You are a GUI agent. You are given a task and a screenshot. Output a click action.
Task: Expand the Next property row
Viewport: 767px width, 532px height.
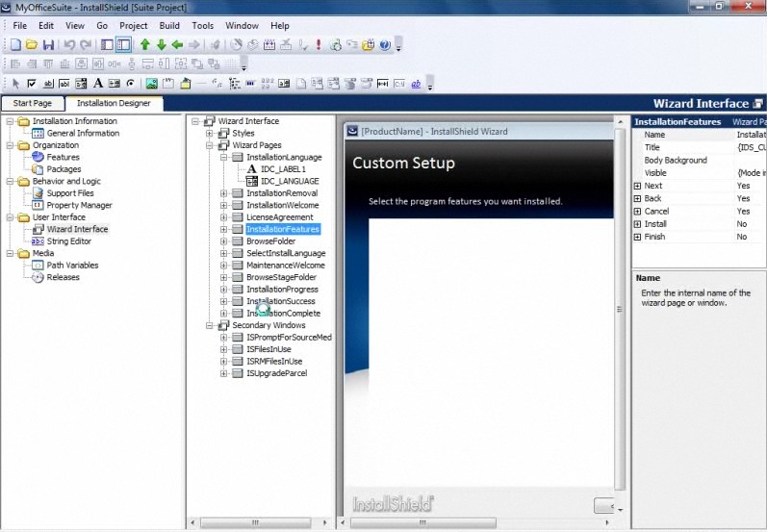pyautogui.click(x=637, y=186)
